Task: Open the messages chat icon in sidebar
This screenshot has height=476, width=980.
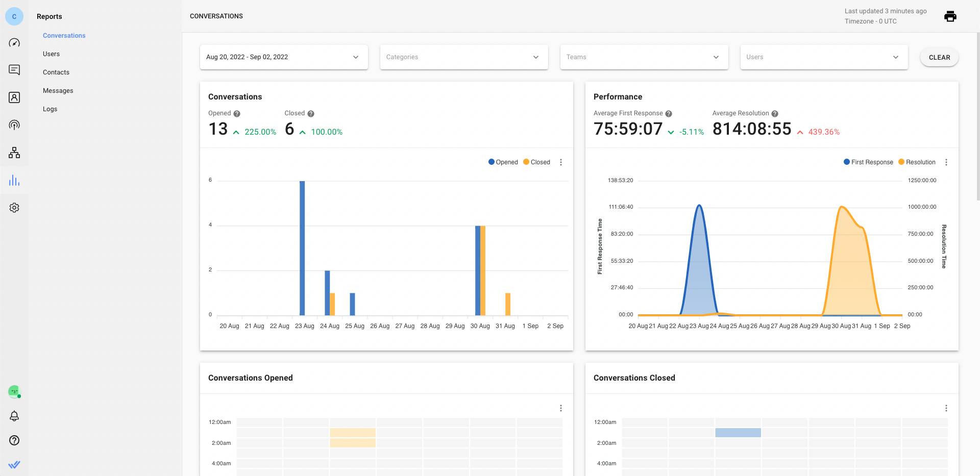Action: click(14, 70)
